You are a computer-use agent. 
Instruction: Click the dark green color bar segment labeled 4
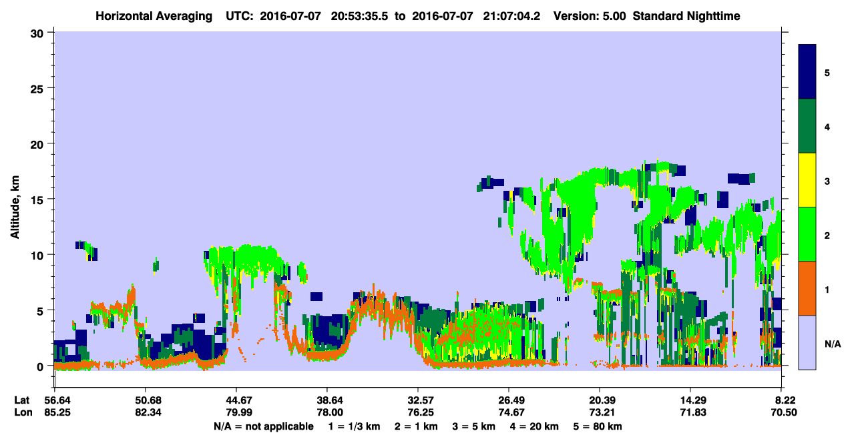[x=807, y=126]
